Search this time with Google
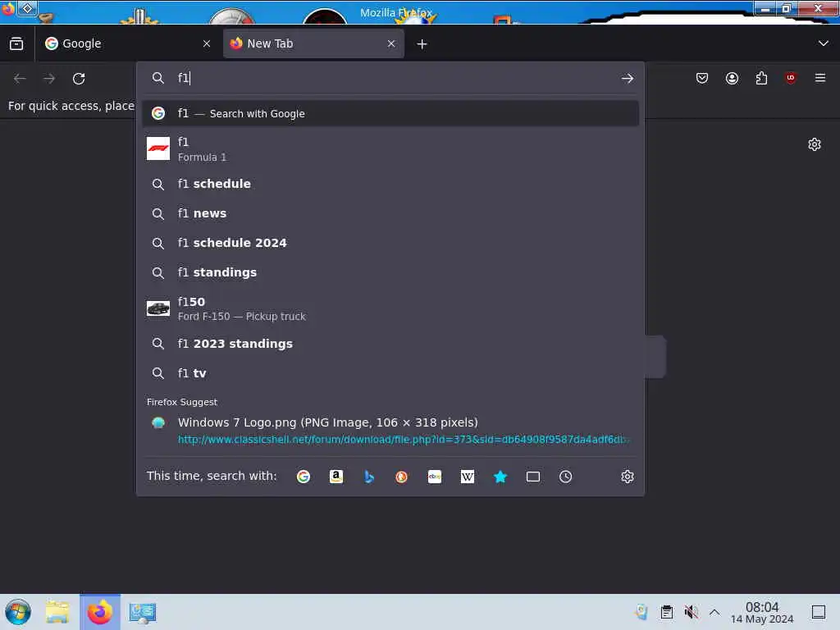The height and width of the screenshot is (630, 840). (304, 477)
